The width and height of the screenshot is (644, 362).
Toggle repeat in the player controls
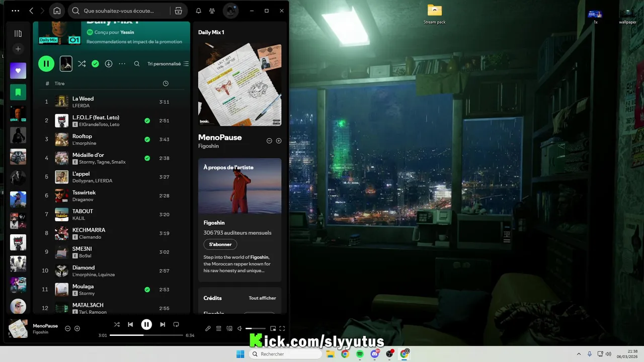(x=176, y=324)
